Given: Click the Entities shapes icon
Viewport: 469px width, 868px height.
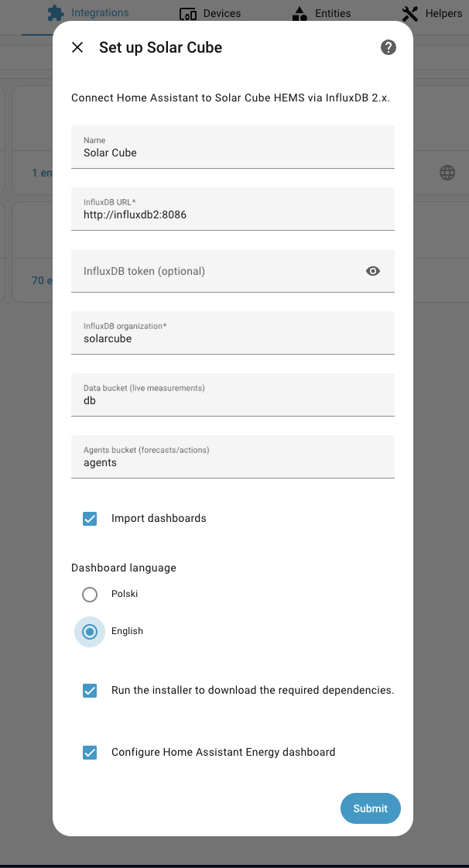Looking at the screenshot, I should (300, 14).
